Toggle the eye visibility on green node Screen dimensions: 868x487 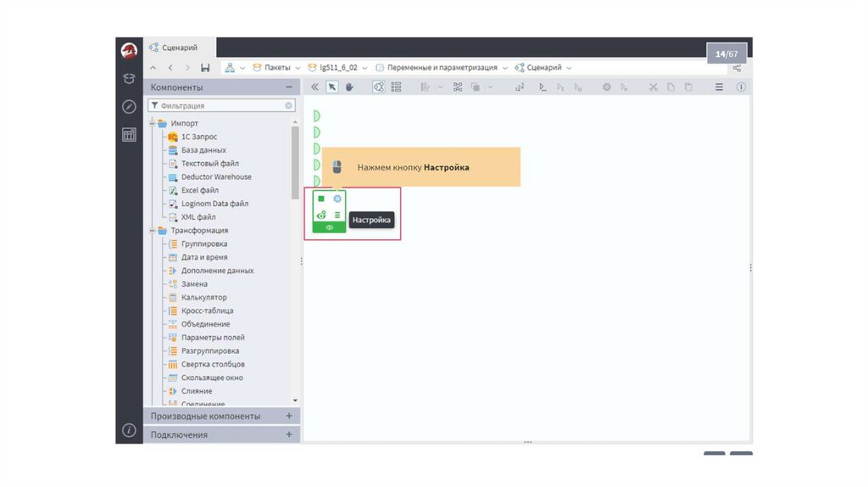point(329,227)
